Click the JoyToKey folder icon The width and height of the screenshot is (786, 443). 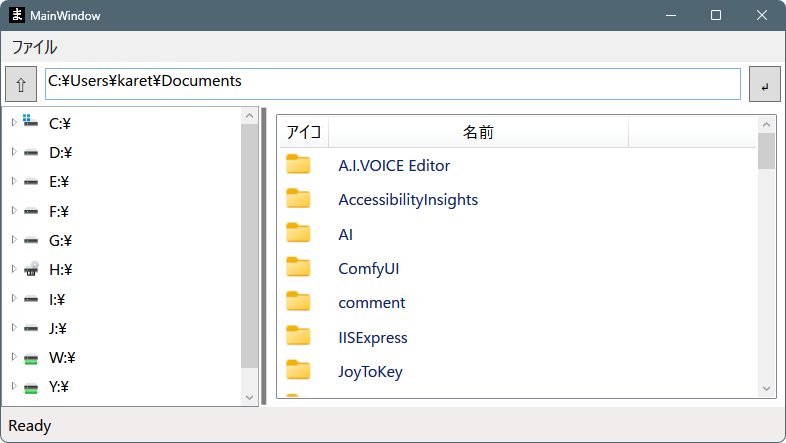(x=298, y=370)
